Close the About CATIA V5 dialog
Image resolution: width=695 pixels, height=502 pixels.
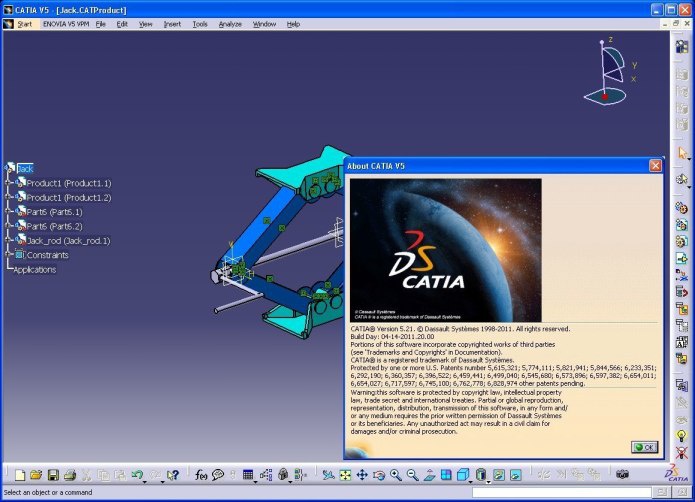tap(655, 166)
